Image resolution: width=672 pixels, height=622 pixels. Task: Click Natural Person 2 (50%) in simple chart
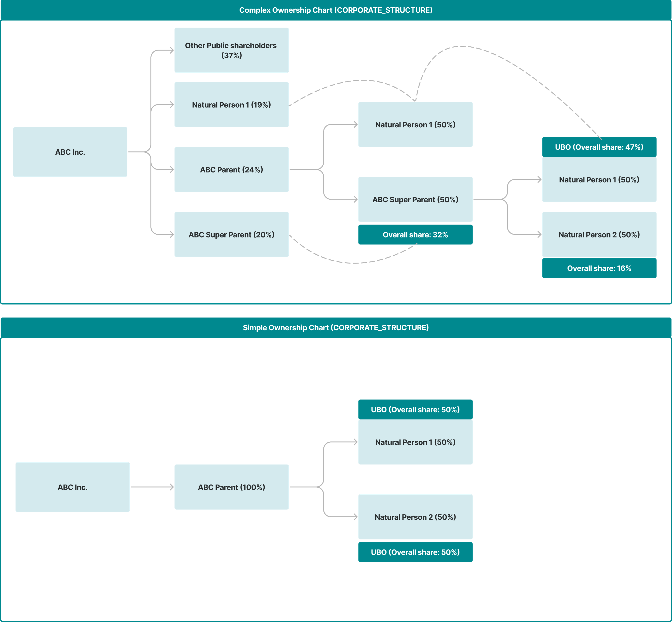point(415,517)
